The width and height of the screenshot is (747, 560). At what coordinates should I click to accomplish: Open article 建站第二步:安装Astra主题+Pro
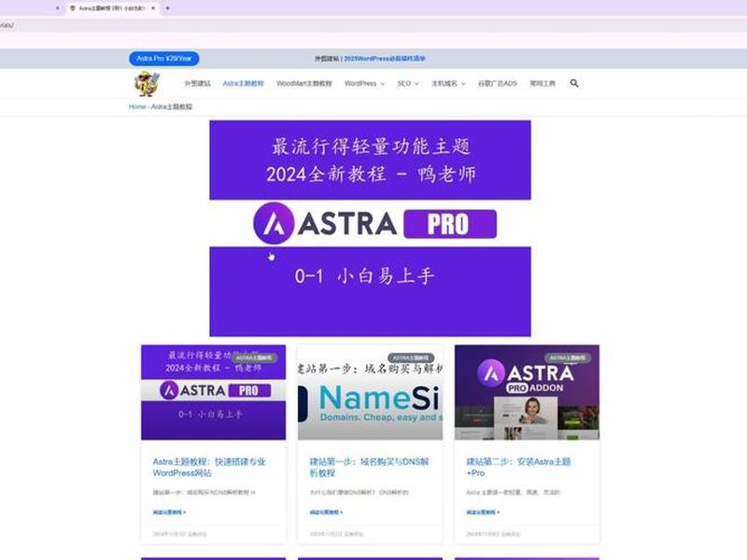click(x=518, y=468)
